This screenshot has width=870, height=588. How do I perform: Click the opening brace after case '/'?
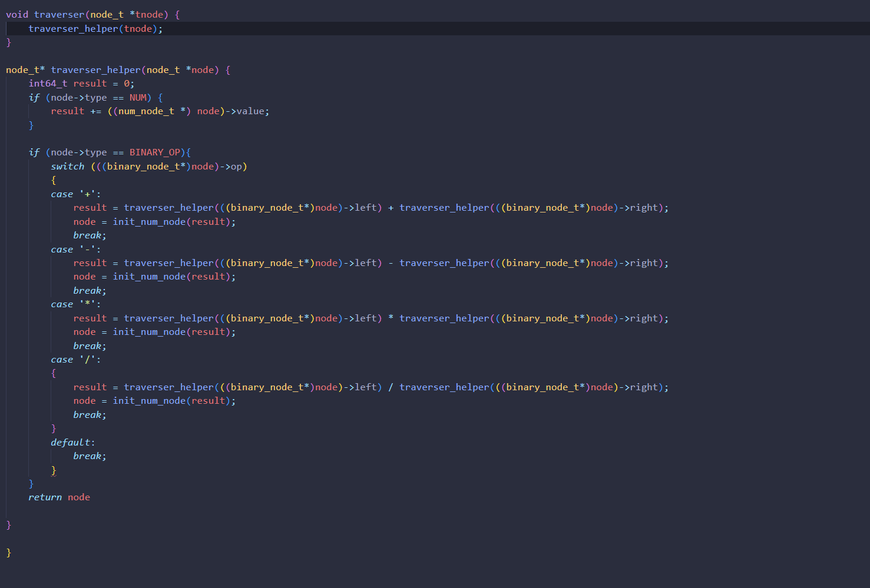tap(54, 373)
